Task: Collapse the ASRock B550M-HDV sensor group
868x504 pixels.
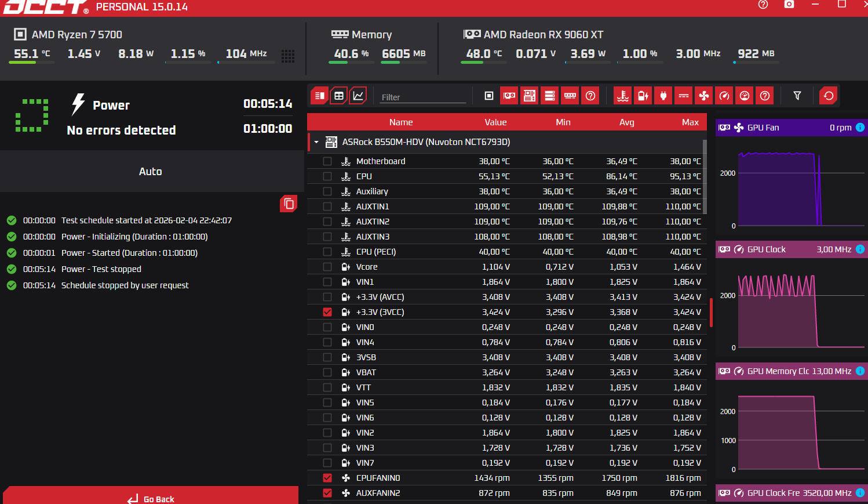Action: click(316, 142)
